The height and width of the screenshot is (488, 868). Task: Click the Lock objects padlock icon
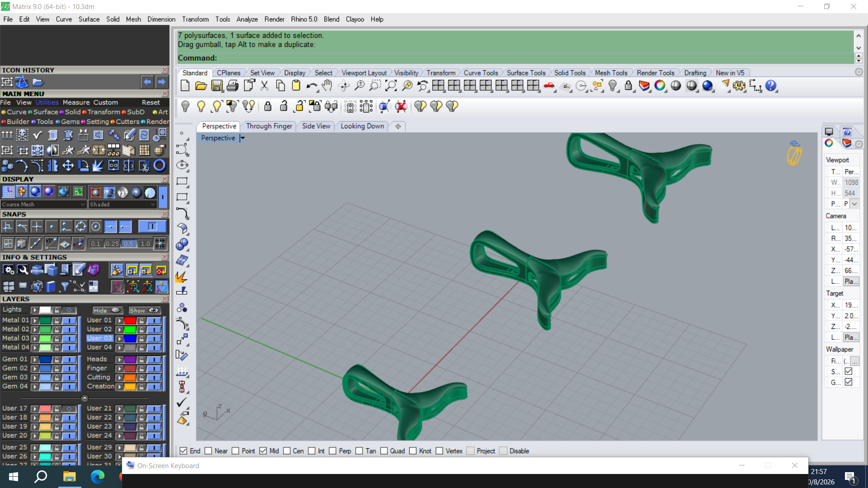click(x=628, y=86)
